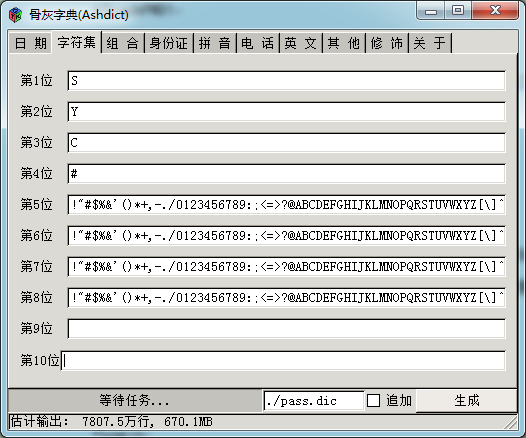Select the 身份证 tab
The height and width of the screenshot is (438, 526).
168,43
